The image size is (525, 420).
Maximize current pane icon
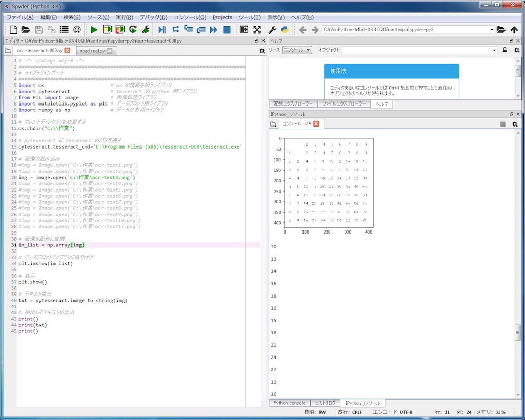244,30
